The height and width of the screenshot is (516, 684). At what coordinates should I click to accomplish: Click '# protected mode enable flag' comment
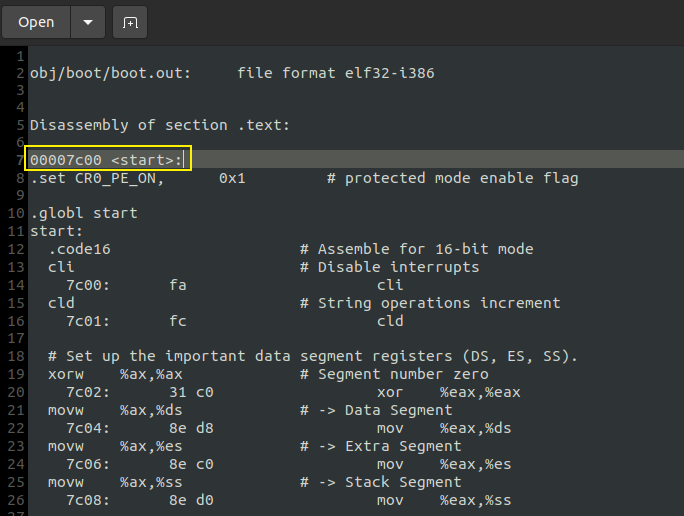pos(453,178)
